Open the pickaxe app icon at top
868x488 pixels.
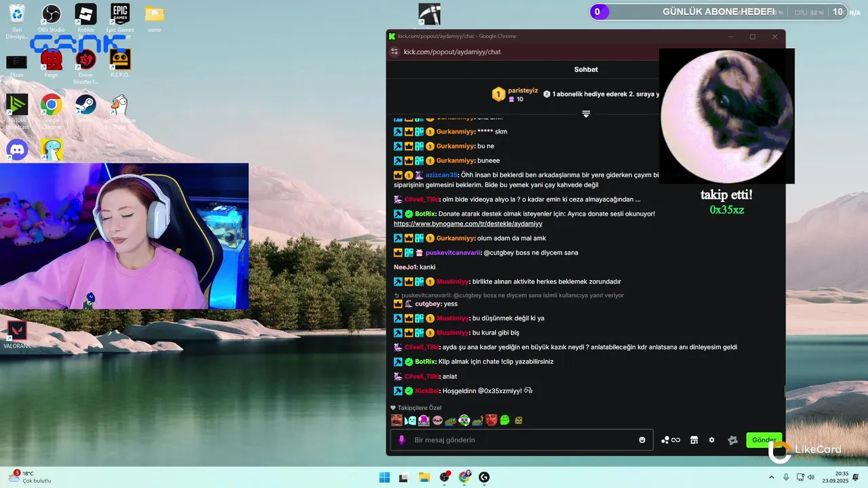pyautogui.click(x=429, y=14)
